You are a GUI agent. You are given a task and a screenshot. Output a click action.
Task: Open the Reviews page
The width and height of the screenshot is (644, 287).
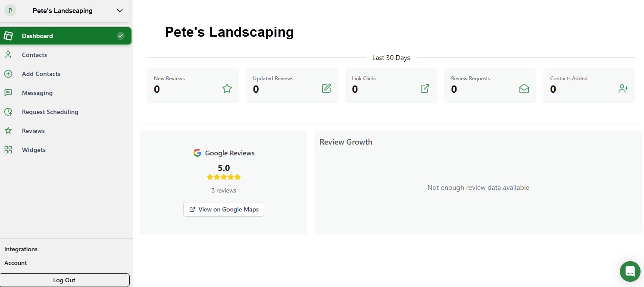coord(33,131)
